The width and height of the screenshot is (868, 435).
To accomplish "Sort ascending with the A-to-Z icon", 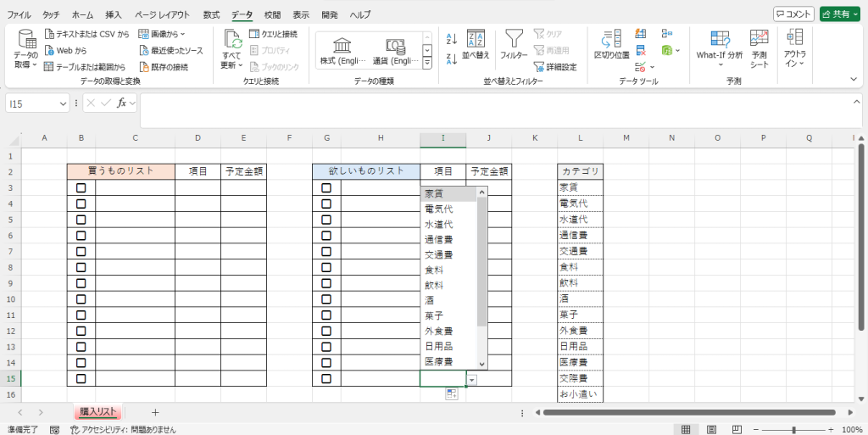I will click(x=452, y=39).
